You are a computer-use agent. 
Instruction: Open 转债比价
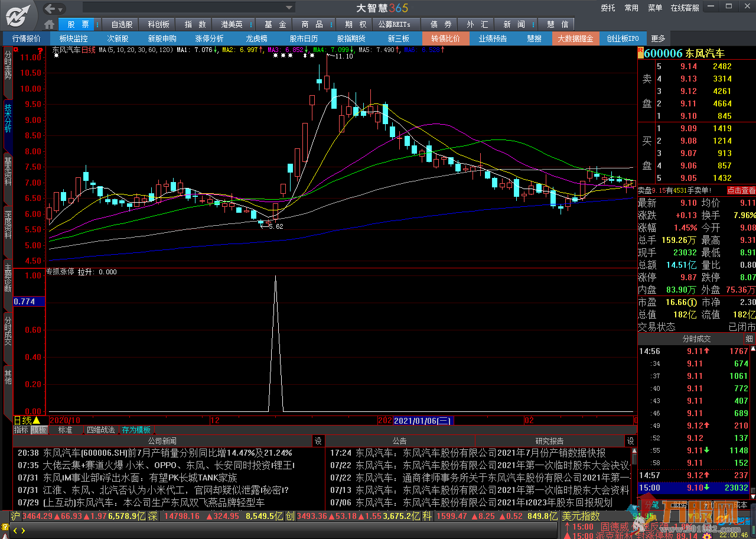click(x=445, y=38)
